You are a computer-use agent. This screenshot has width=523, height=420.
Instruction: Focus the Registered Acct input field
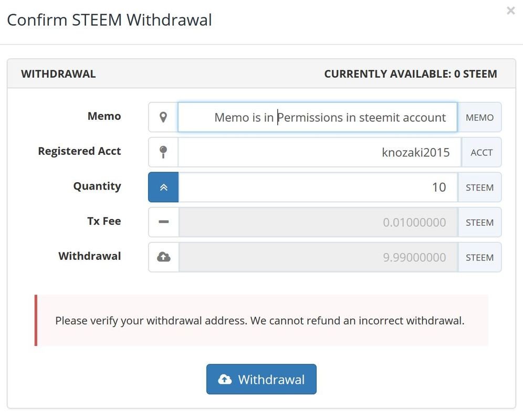coord(319,152)
